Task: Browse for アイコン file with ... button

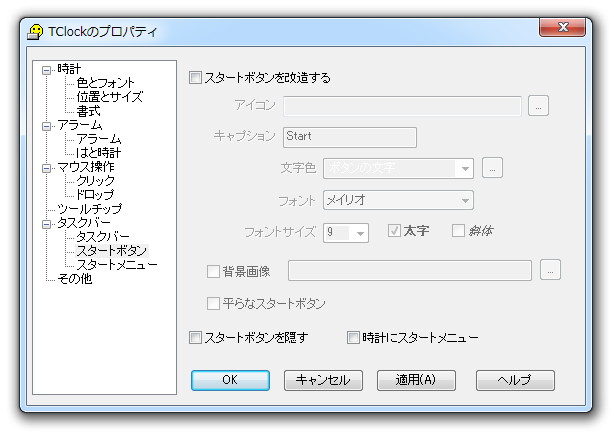Action: coord(538,106)
